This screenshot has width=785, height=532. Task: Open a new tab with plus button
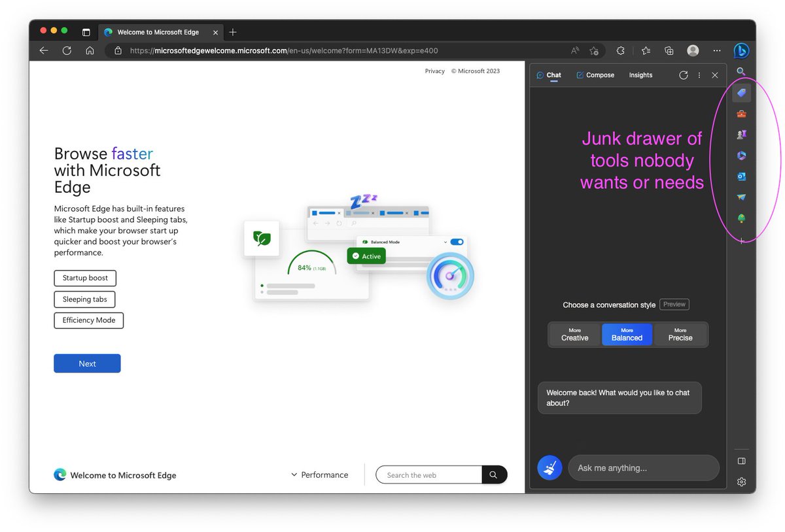[x=233, y=32]
